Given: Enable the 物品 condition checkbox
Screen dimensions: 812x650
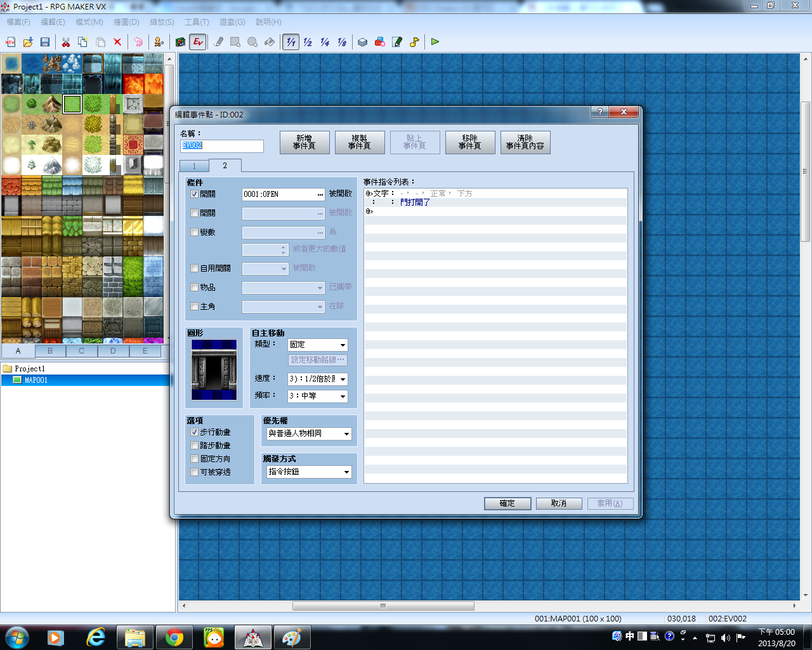Looking at the screenshot, I should 195,288.
